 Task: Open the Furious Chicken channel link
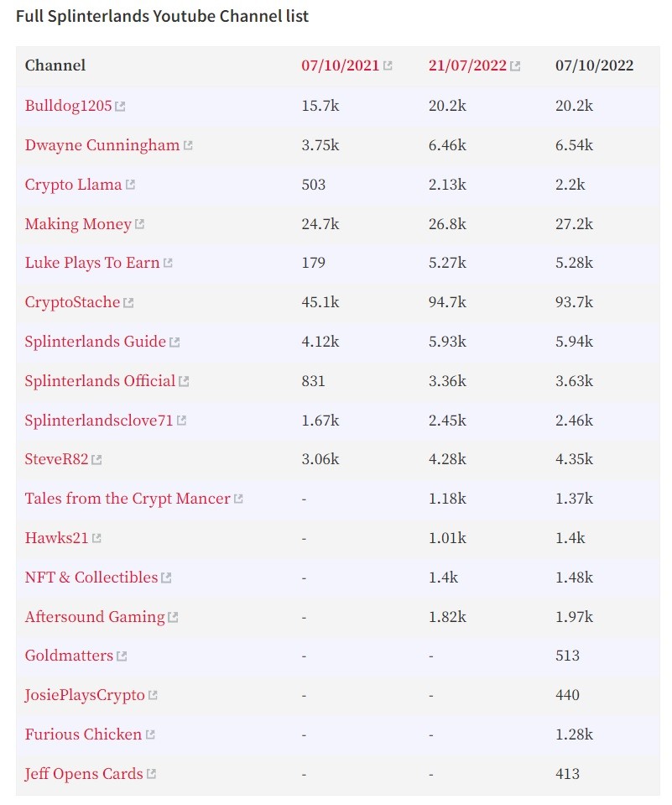pyautogui.click(x=83, y=734)
